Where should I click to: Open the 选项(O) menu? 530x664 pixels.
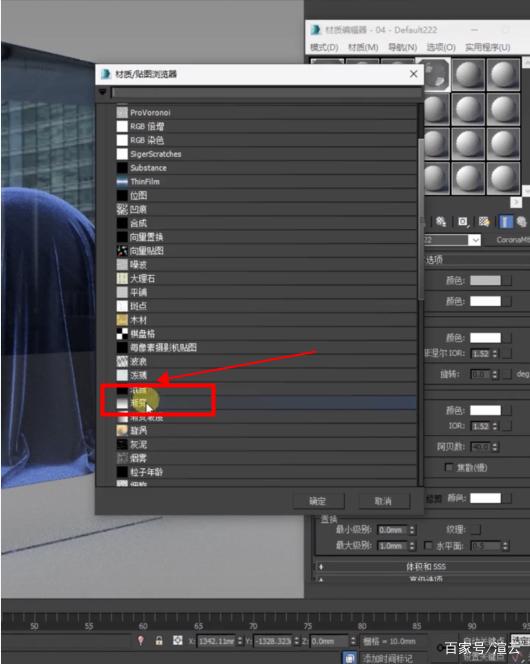point(441,47)
